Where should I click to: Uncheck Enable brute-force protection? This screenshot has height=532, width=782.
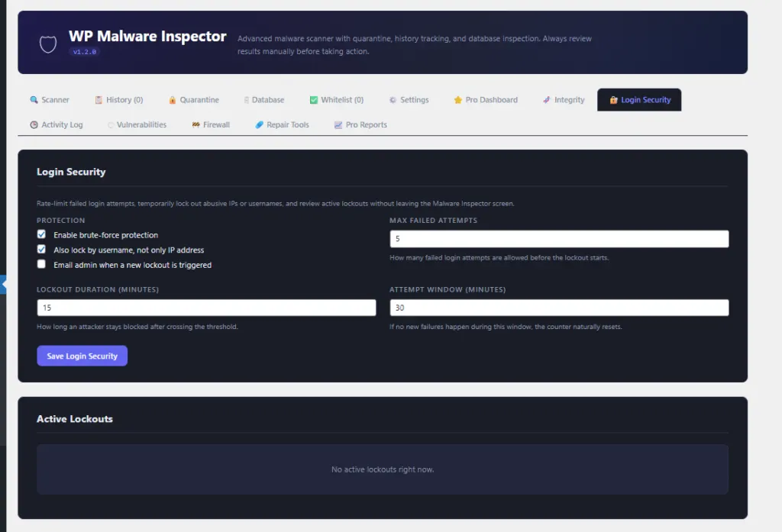(41, 234)
